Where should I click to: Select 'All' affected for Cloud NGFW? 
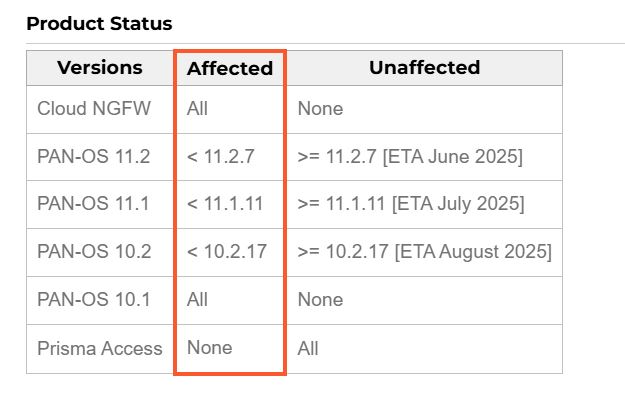(x=197, y=108)
